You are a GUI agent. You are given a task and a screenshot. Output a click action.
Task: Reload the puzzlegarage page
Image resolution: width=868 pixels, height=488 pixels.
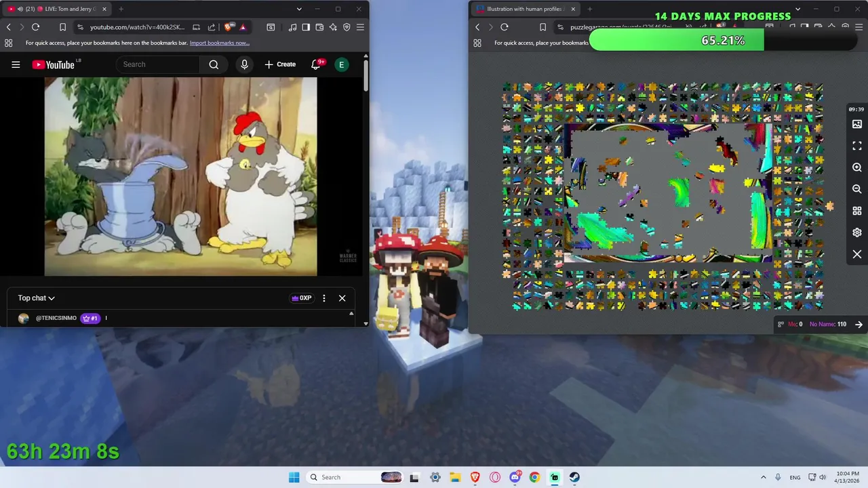click(x=504, y=27)
